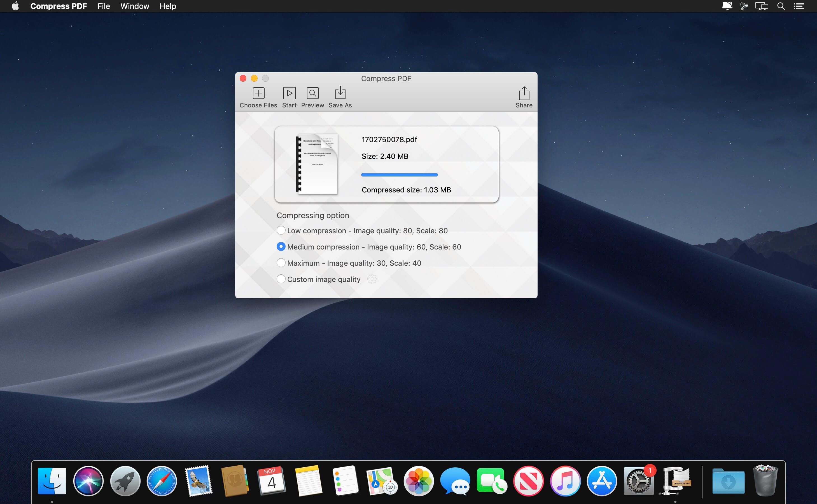Click the blue compression progress bar
This screenshot has height=504, width=817.
point(399,175)
